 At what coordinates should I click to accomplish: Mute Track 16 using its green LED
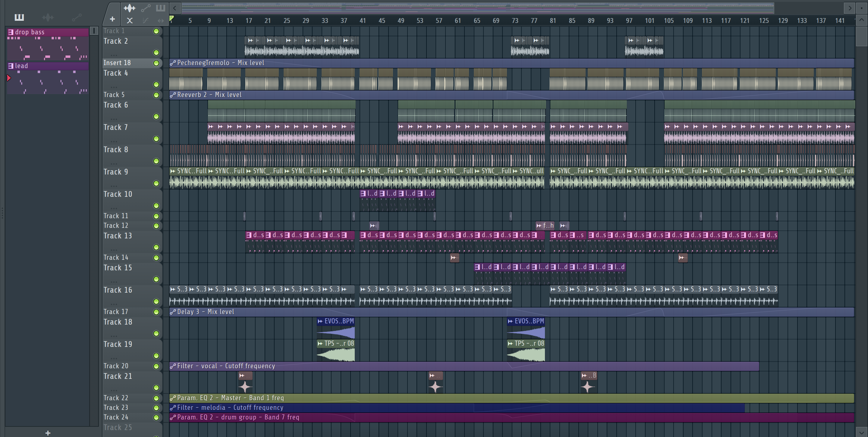(x=156, y=302)
